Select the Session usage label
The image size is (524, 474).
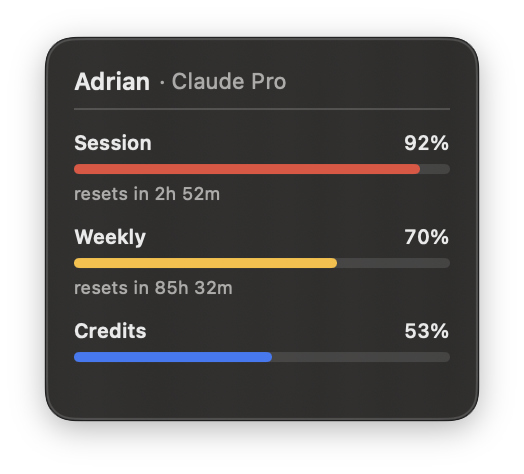point(113,143)
